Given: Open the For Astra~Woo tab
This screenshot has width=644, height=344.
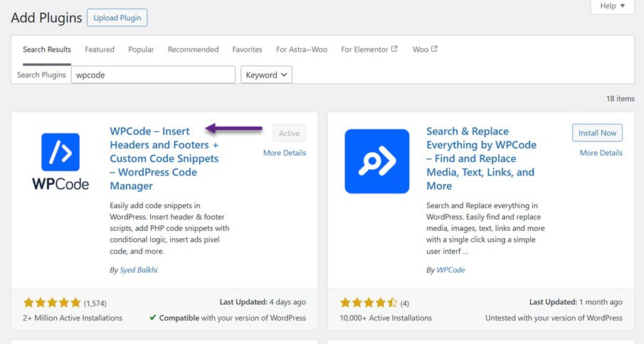Looking at the screenshot, I should 302,50.
